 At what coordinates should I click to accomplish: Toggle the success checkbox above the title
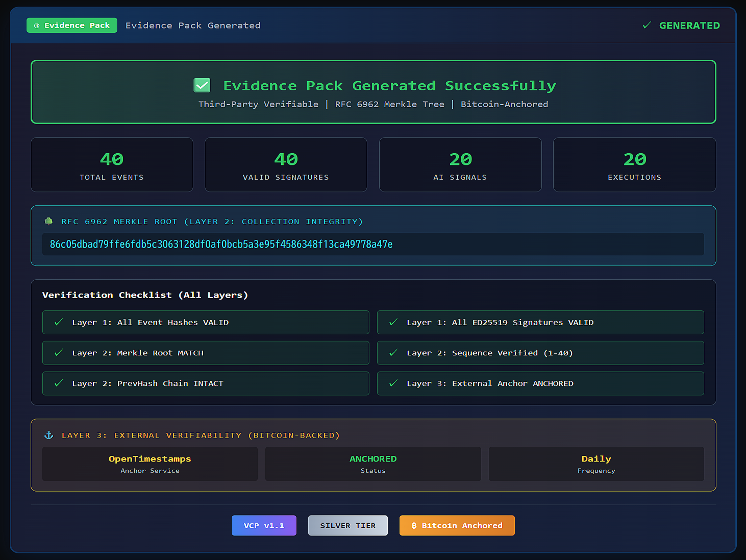point(202,85)
